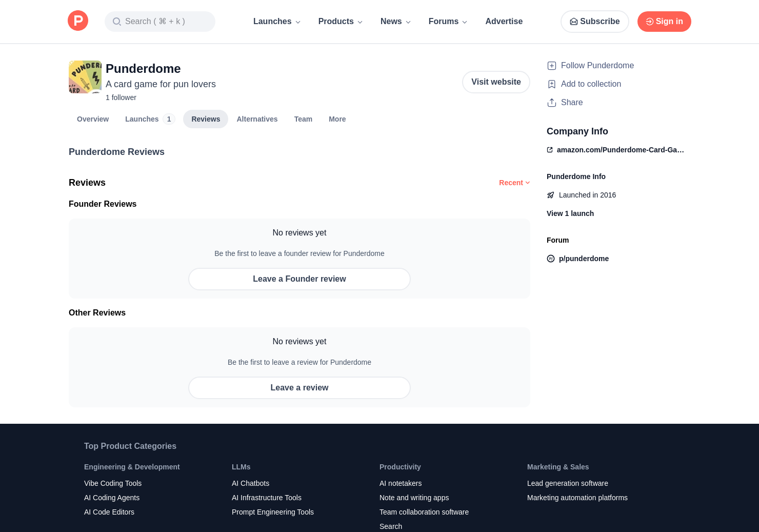
Task: Click the Follow Punderdome plus icon
Action: tap(552, 66)
